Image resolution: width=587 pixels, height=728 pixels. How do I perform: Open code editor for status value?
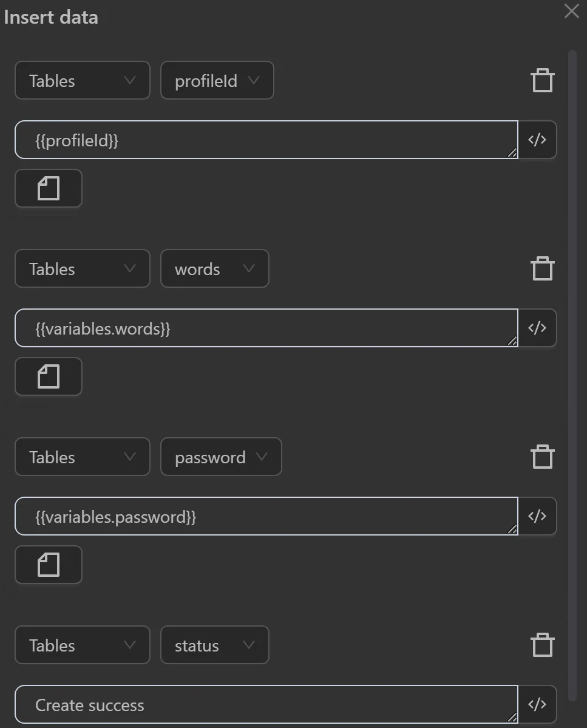coord(537,704)
